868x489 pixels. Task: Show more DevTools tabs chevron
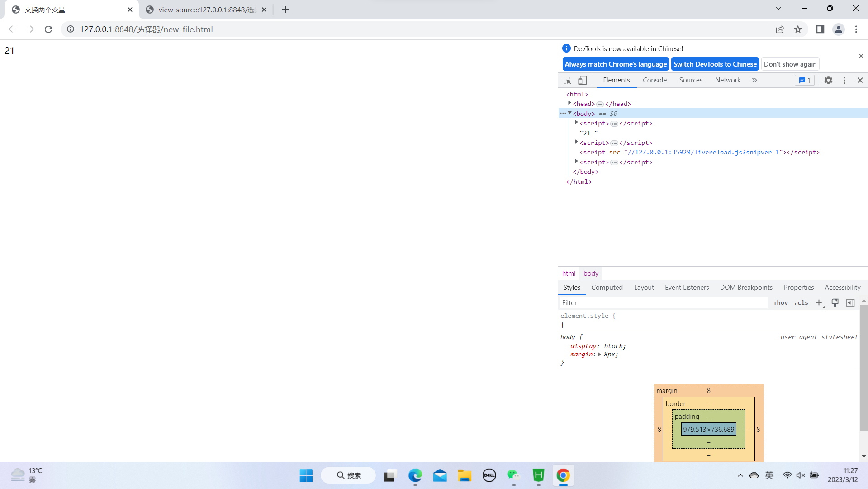coord(754,80)
